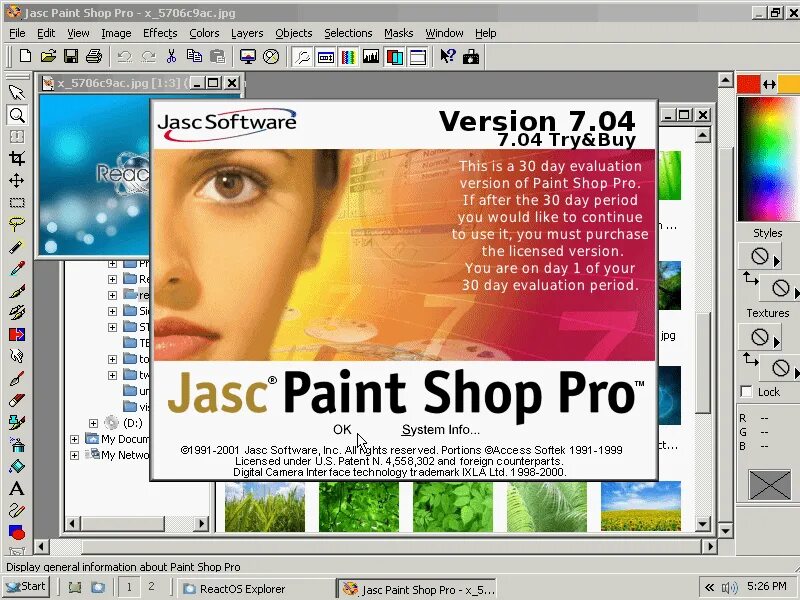Pick a color from the rainbow color picker
Screen dimensions: 800x600
[768, 158]
